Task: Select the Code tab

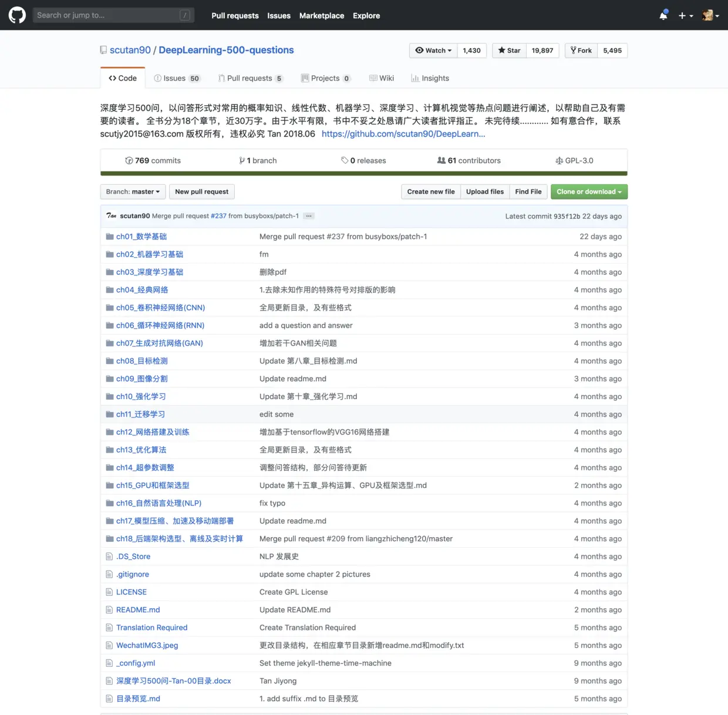Action: 123,78
